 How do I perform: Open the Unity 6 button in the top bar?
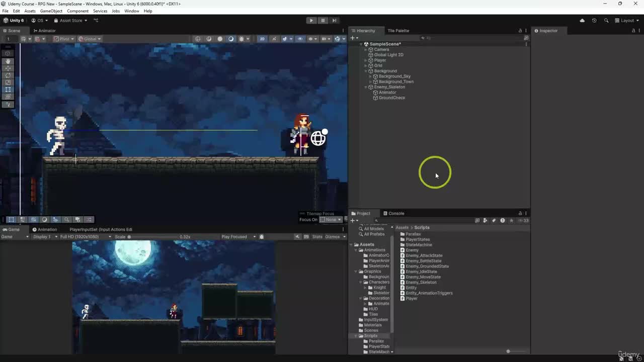pyautogui.click(x=14, y=21)
